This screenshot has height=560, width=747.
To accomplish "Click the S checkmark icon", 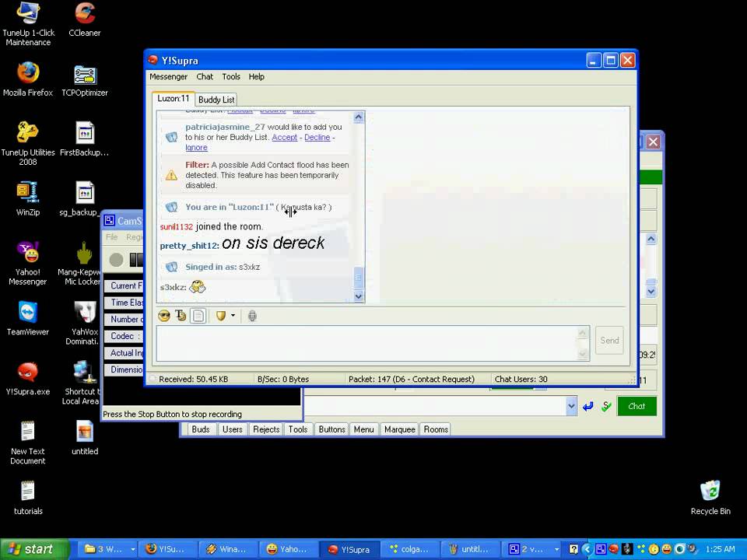I will point(606,406).
